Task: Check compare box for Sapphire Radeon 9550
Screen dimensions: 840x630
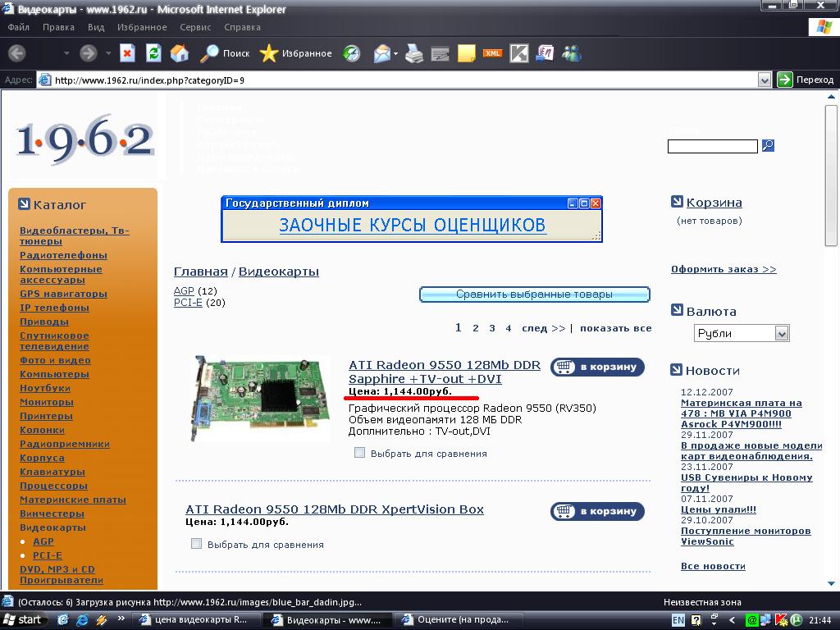Action: (359, 453)
